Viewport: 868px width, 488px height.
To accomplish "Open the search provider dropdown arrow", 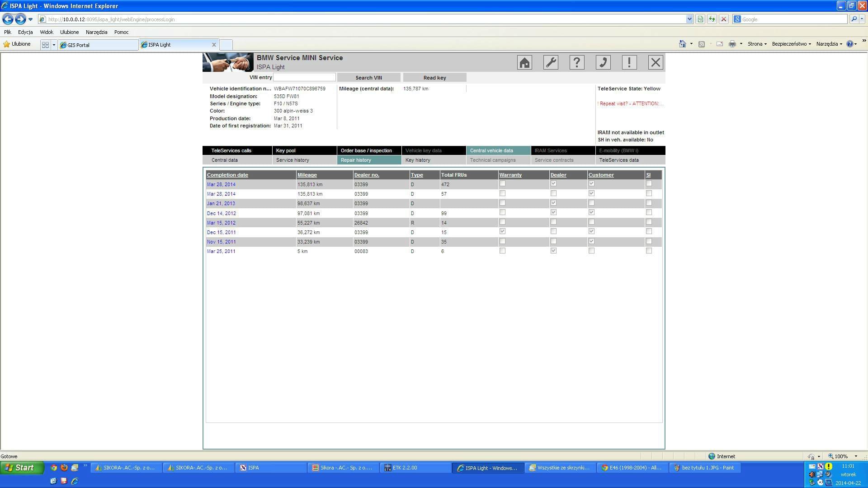I will [862, 19].
